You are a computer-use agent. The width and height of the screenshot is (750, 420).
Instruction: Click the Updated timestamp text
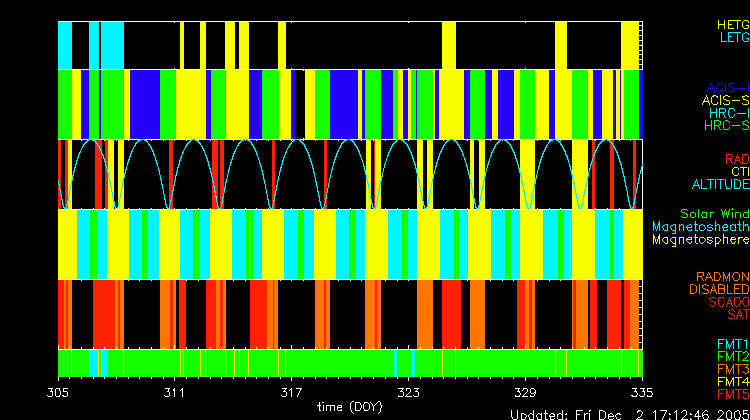click(x=629, y=413)
